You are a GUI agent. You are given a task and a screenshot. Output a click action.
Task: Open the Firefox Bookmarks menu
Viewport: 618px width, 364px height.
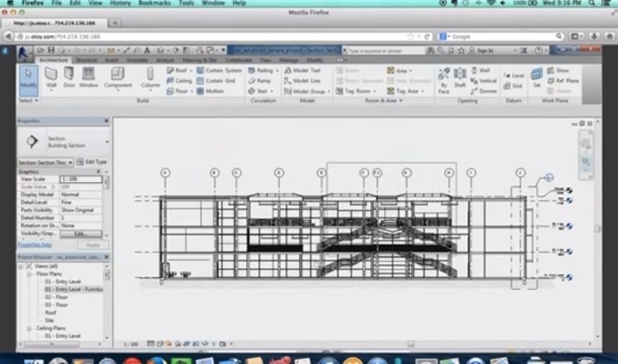coord(154,3)
